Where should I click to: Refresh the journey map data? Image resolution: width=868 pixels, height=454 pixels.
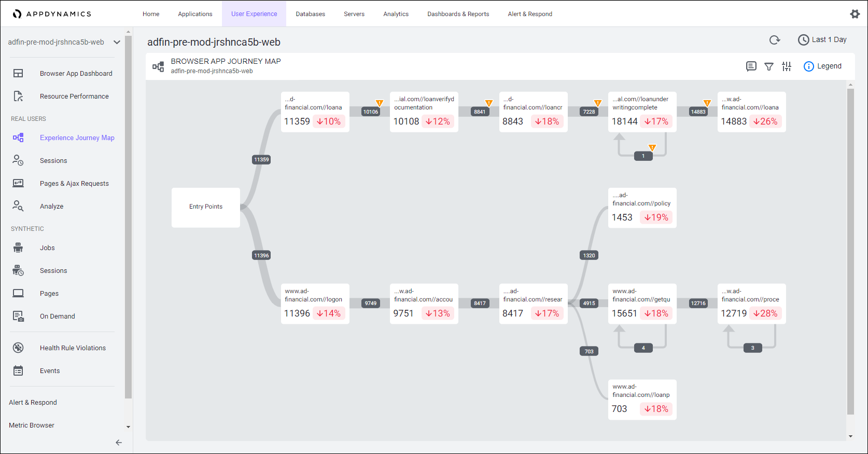pyautogui.click(x=775, y=40)
